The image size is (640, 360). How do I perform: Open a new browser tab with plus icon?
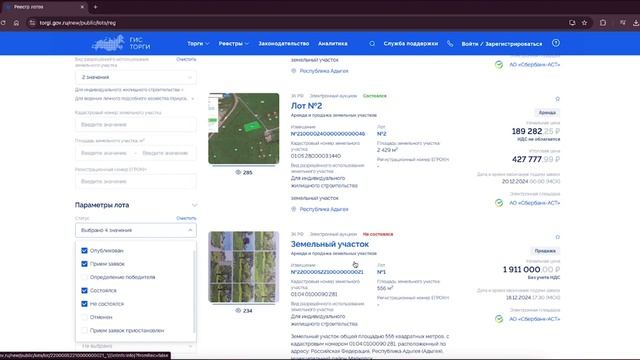[96, 7]
